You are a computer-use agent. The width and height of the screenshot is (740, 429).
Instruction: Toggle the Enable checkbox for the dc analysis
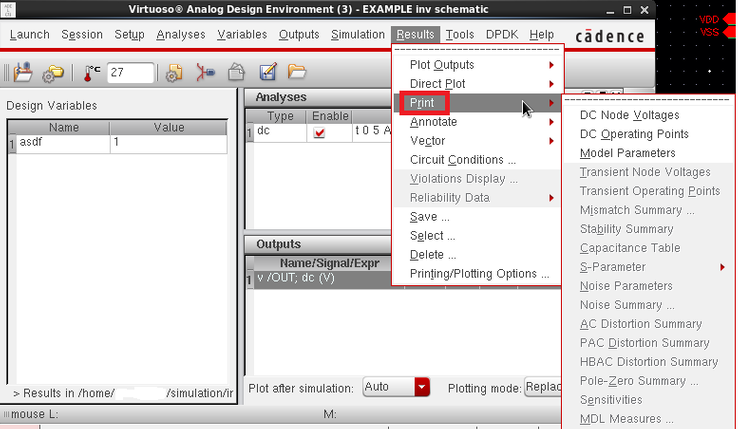pos(319,133)
